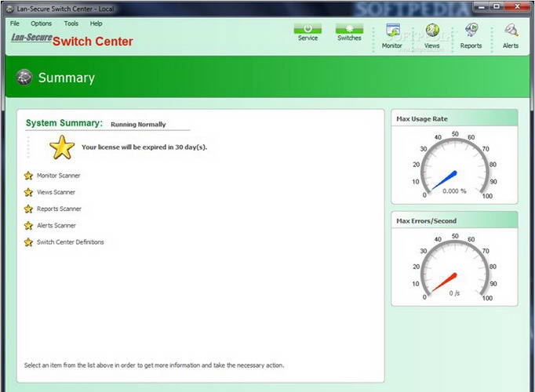Open the Help menu
Screen dimensions: 535x392
tap(96, 24)
